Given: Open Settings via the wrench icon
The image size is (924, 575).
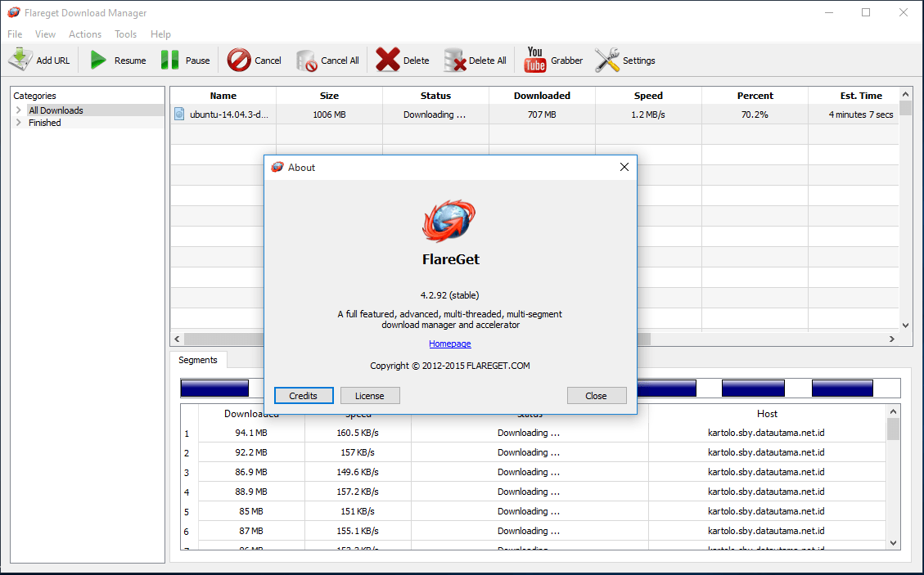Looking at the screenshot, I should (607, 60).
